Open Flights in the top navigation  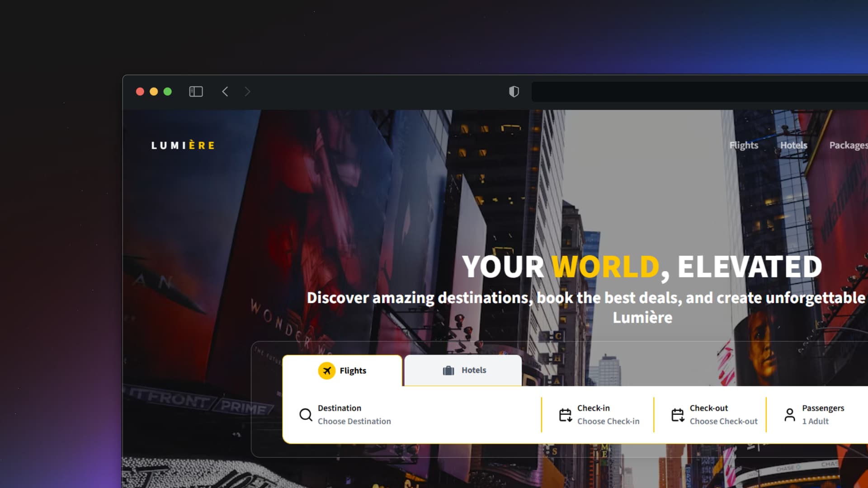(x=744, y=145)
